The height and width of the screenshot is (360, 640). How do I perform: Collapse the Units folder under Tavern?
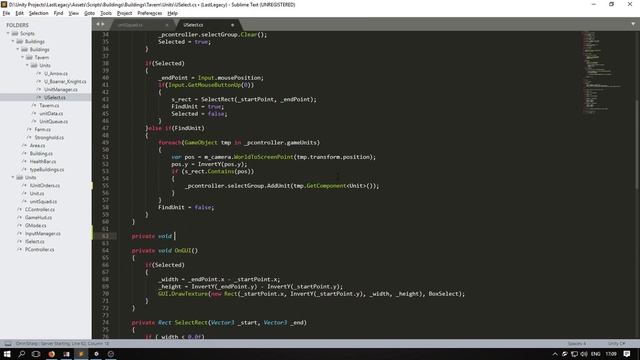(27, 65)
